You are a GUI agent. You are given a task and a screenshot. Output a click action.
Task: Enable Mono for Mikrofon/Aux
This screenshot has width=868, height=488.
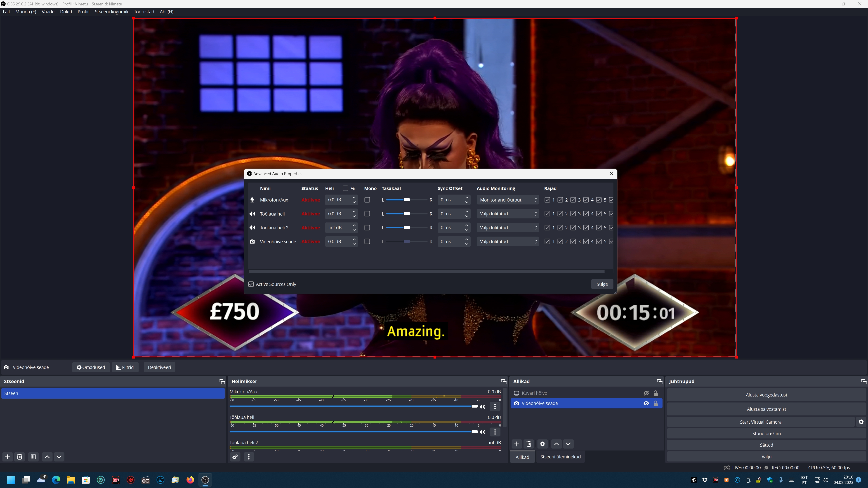click(x=367, y=200)
